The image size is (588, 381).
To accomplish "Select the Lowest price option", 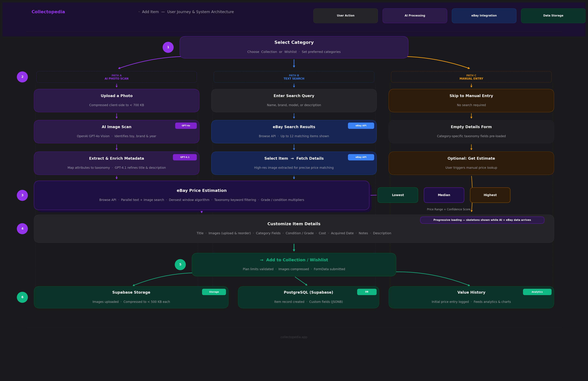I will point(398,195).
